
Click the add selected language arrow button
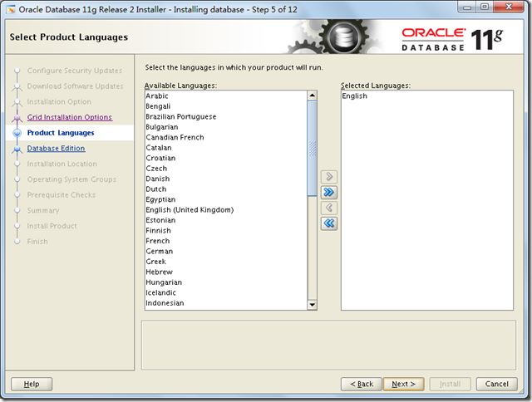(x=329, y=177)
